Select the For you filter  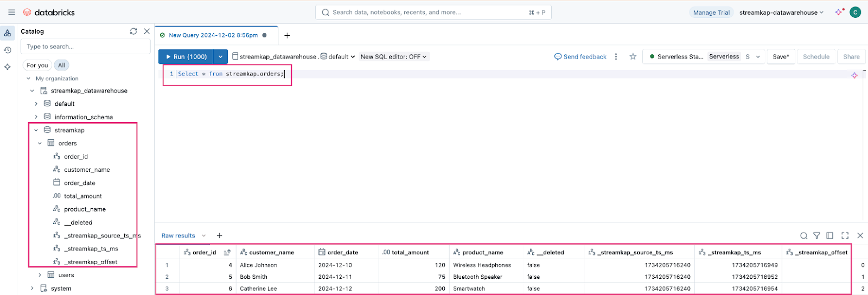click(x=37, y=65)
